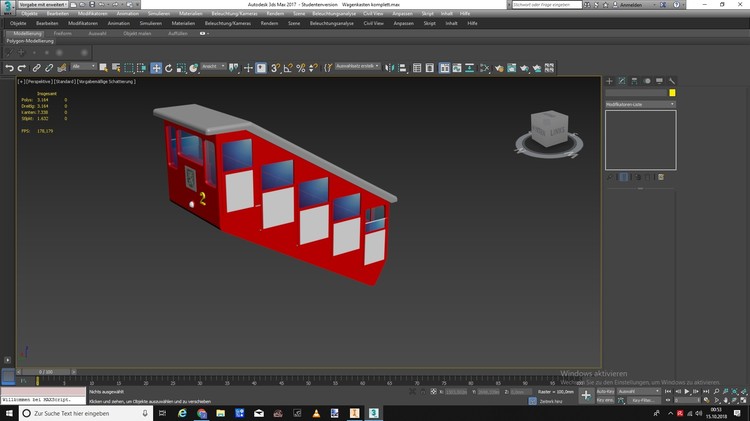This screenshot has height=421, width=750.
Task: Switch to the Objekt malen ribbon tab
Action: click(137, 33)
